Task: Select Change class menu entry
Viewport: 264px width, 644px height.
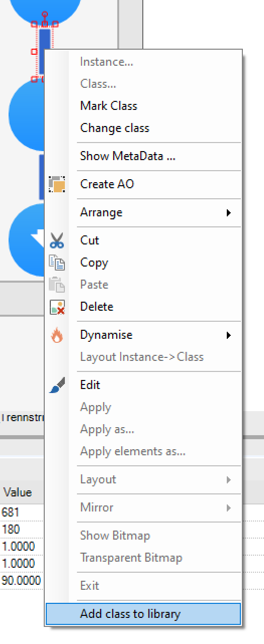Action: [115, 128]
